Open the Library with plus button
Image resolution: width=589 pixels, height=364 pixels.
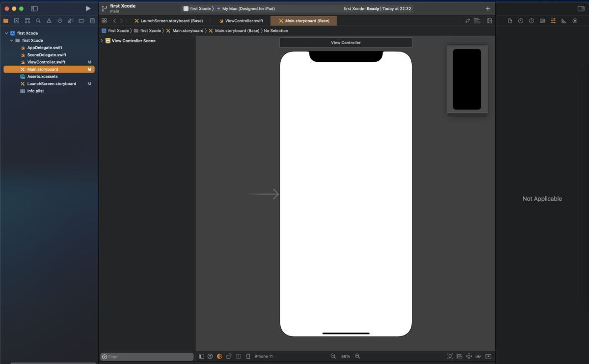tap(487, 8)
